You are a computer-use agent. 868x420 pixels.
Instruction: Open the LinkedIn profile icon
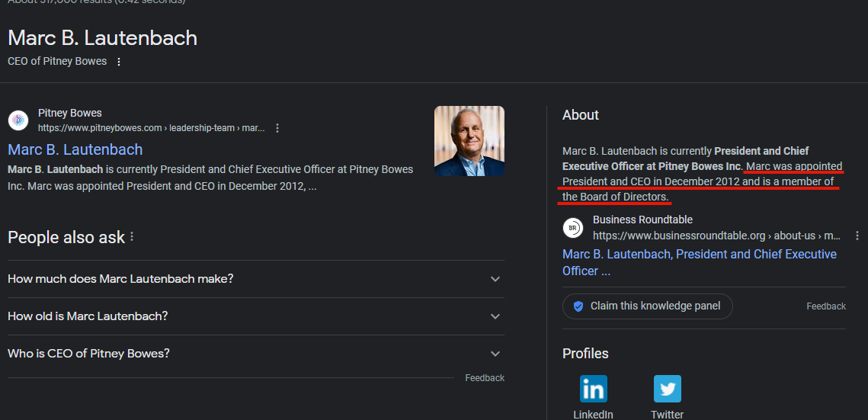(x=594, y=389)
